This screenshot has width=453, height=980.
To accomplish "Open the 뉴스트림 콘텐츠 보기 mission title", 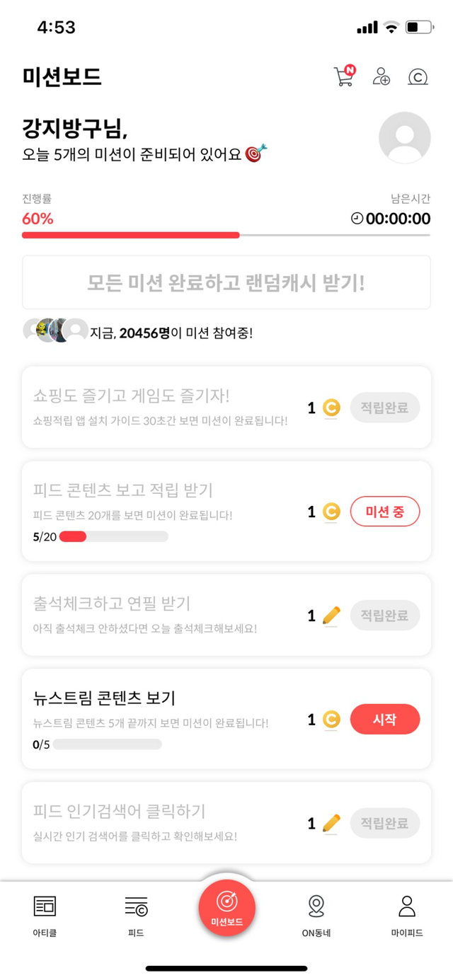I will 104,698.
